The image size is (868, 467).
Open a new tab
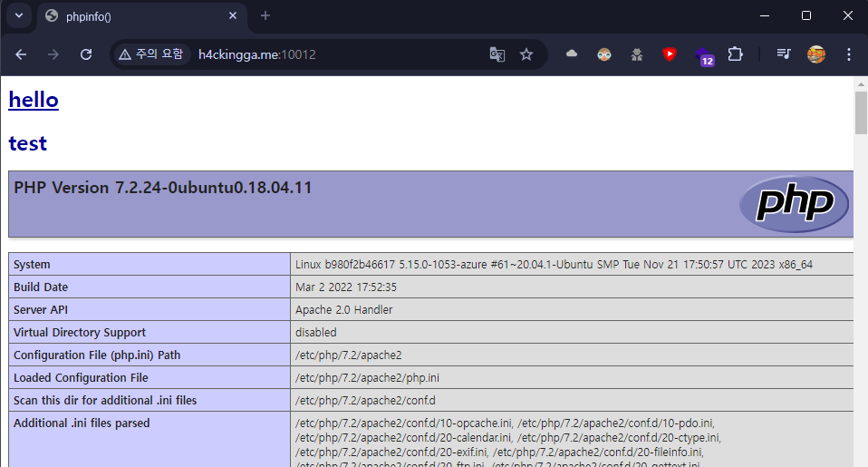265,15
